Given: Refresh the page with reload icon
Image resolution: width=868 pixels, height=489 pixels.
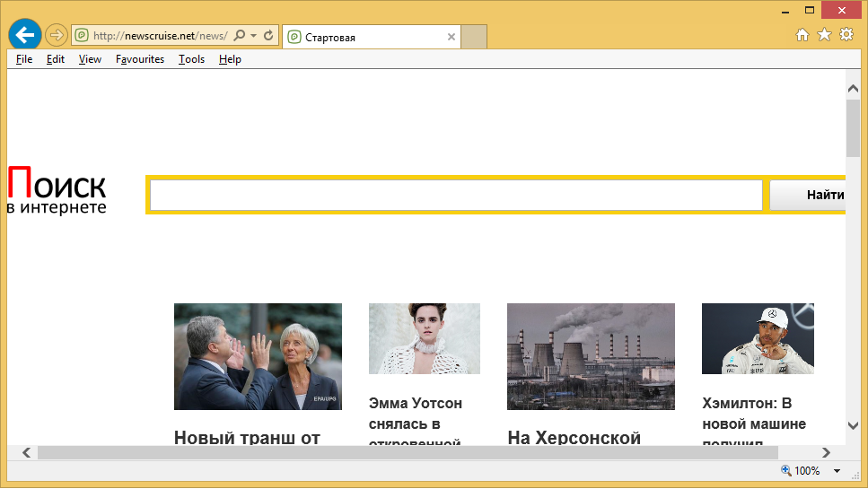Looking at the screenshot, I should tap(268, 36).
